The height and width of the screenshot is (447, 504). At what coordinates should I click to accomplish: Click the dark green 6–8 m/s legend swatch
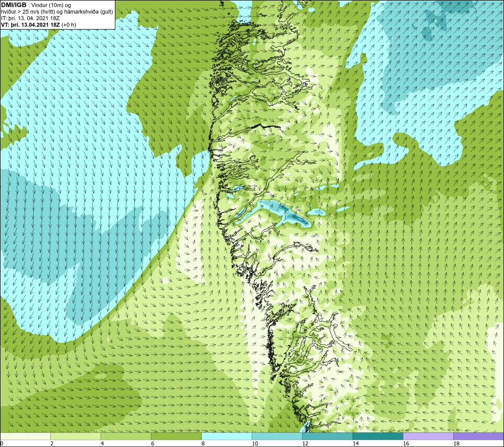pos(176,436)
